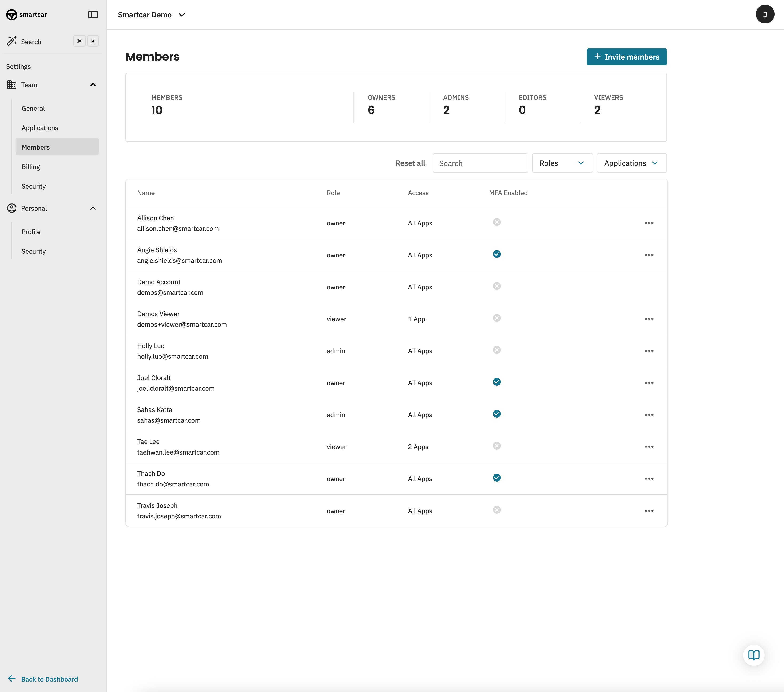Click MFA disabled icon for Demo Account
This screenshot has width=784, height=692.
497,286
